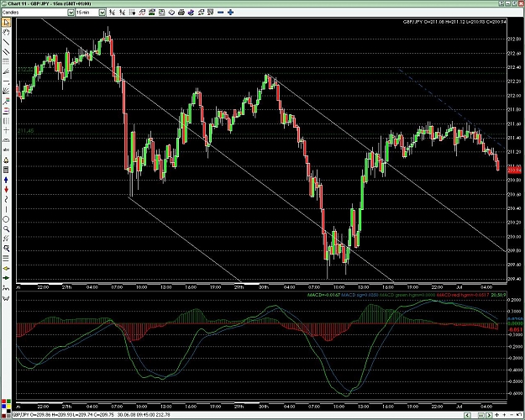
Task: Select the hand pan tool
Action: 6,33
